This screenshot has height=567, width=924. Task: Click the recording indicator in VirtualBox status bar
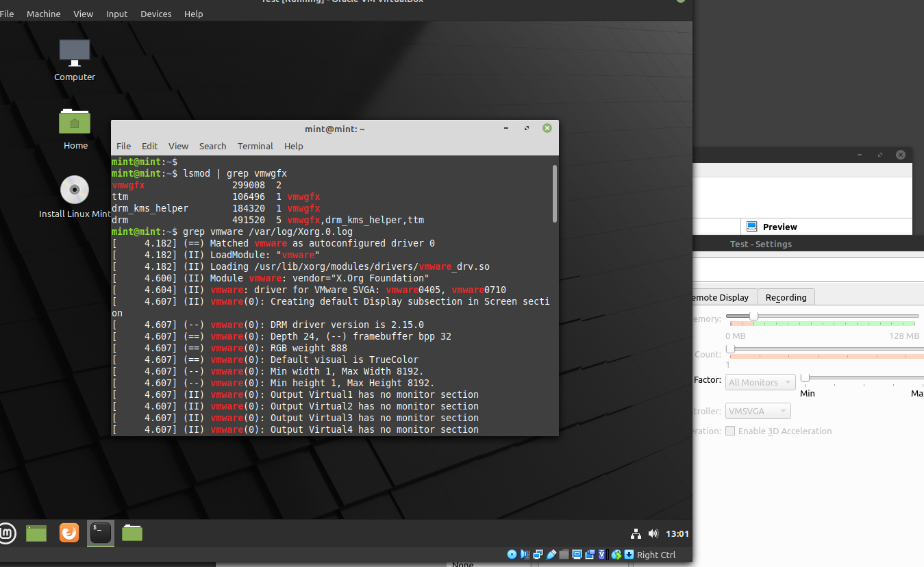[x=590, y=555]
